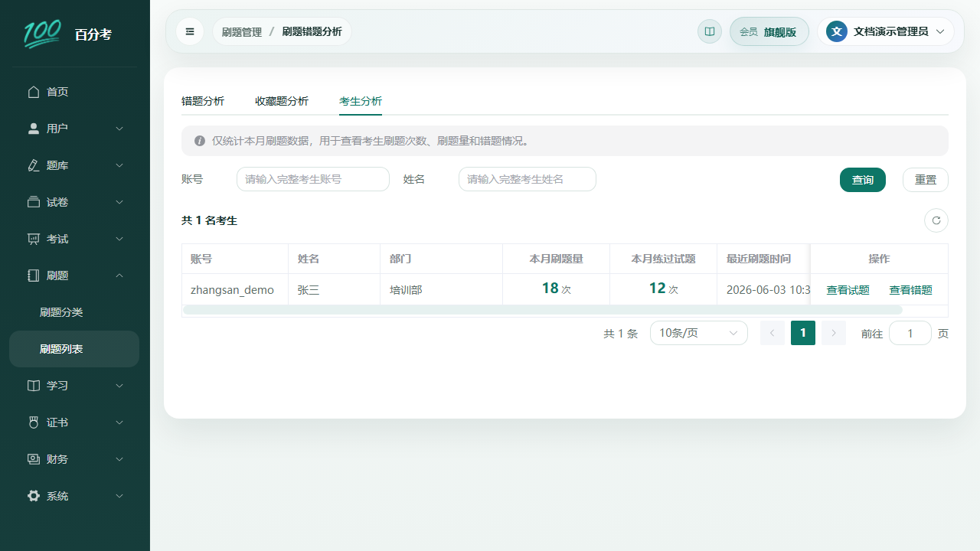Click the round 文 user avatar
Viewport: 980px width, 551px height.
[x=837, y=31]
